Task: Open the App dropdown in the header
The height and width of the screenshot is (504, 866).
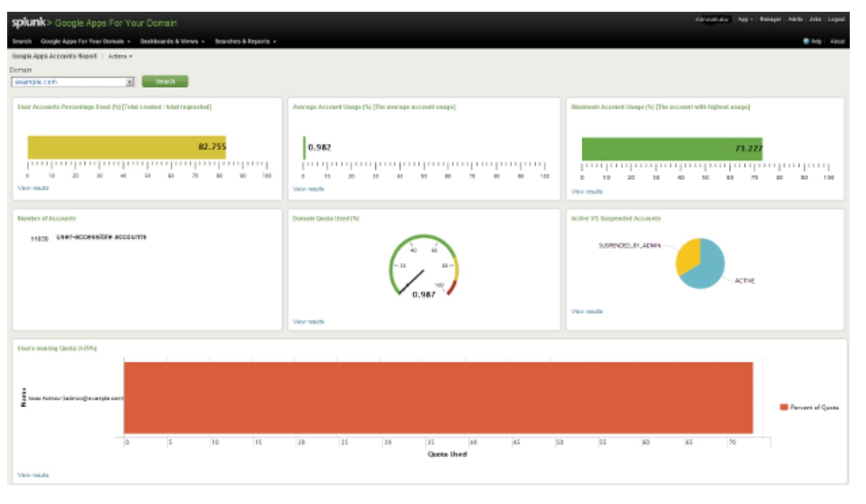Action: point(745,19)
